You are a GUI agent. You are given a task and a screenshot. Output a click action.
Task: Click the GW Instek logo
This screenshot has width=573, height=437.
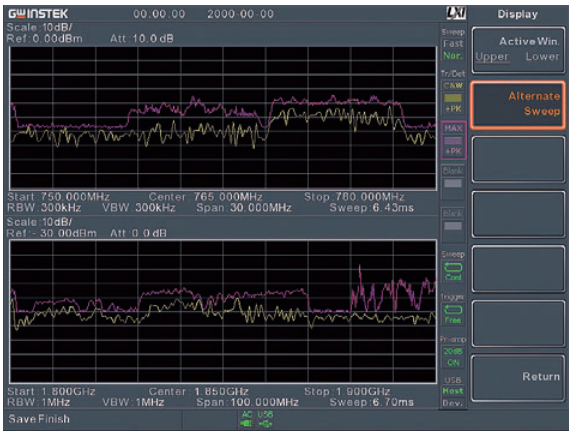[x=38, y=14]
